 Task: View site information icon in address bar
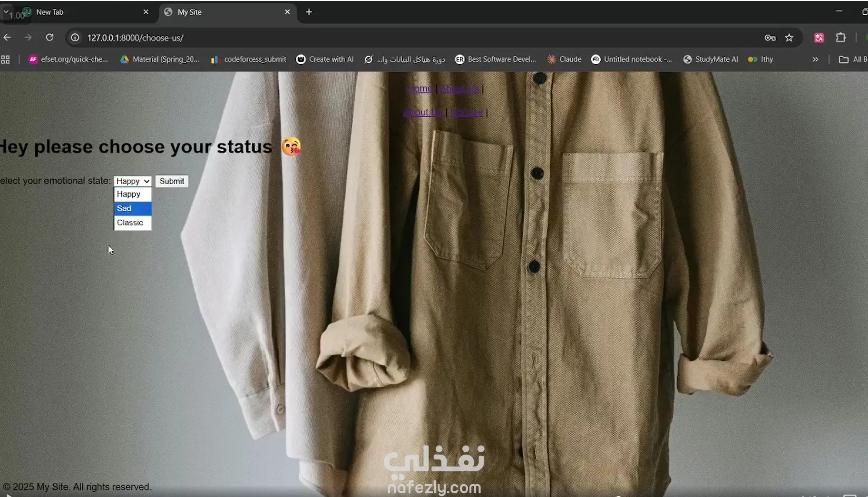75,38
